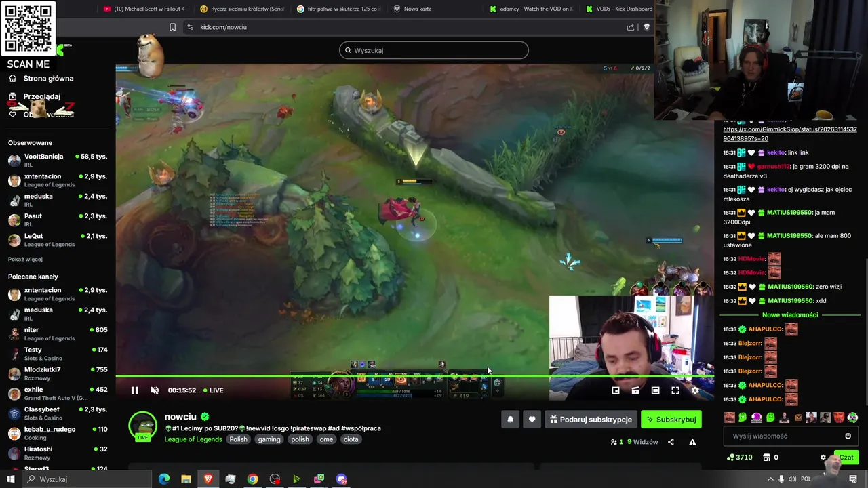Seek on the green video progress bar
The width and height of the screenshot is (868, 488).
pyautogui.click(x=414, y=375)
